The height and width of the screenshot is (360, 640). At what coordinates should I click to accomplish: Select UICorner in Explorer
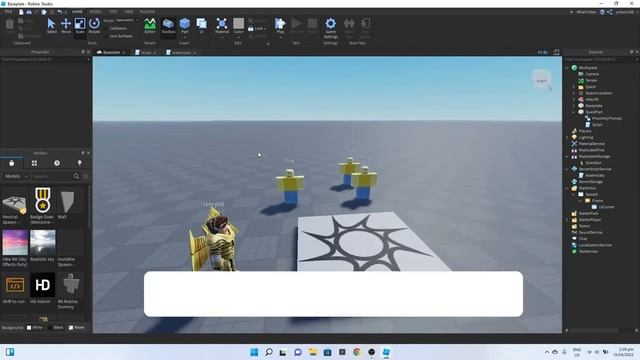click(606, 207)
